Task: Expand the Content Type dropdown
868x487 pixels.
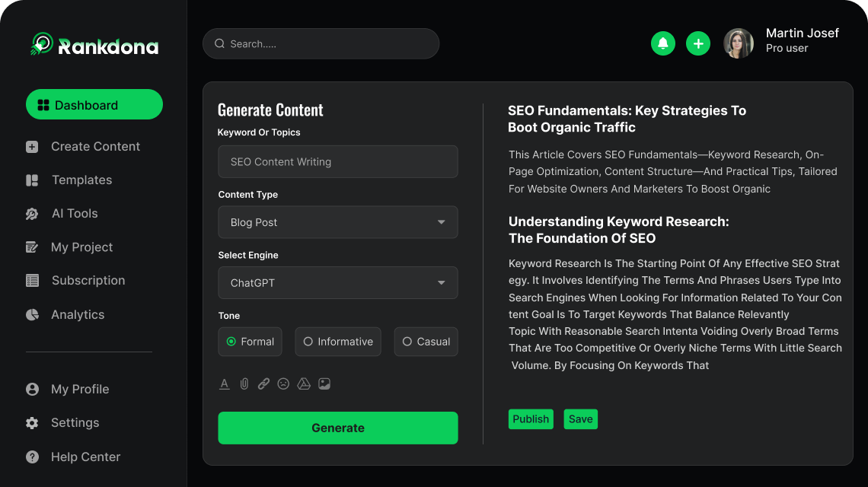Action: (x=338, y=222)
